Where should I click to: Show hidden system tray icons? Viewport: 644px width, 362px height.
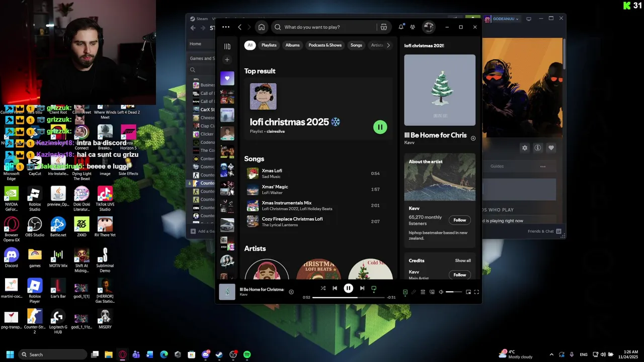[551, 354]
